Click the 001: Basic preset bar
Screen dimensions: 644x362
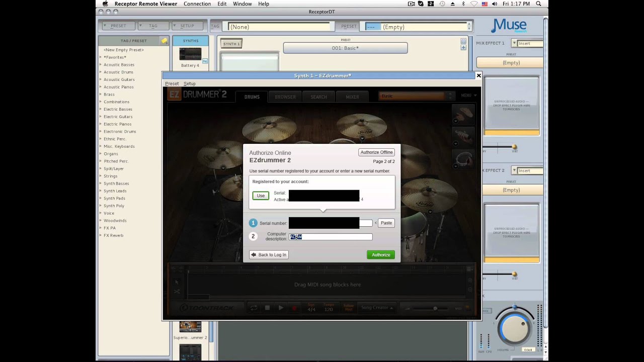(345, 48)
